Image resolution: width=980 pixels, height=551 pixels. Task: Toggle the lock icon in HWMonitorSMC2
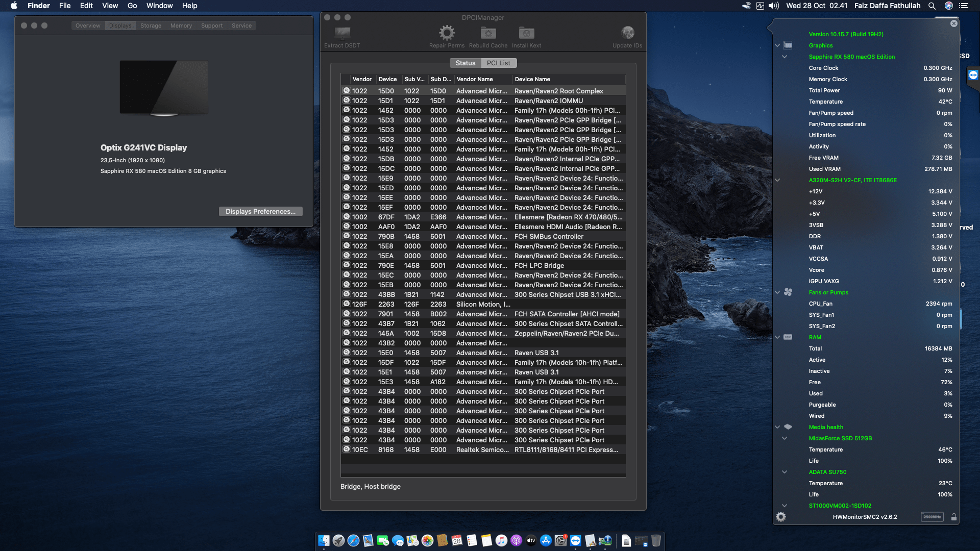tap(953, 517)
